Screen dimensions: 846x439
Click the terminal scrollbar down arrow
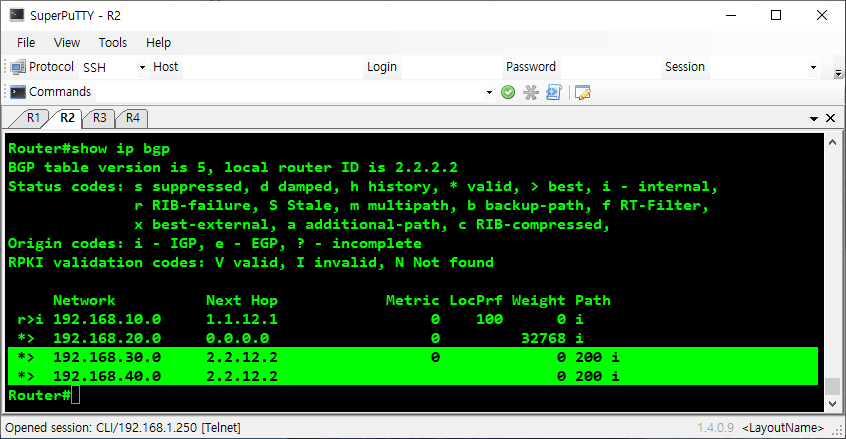point(833,403)
